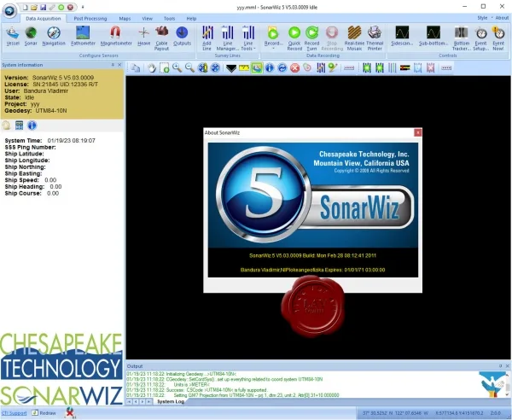Open the Maps ribbon tab
Image resolution: width=512 pixels, height=420 pixels.
(x=125, y=19)
